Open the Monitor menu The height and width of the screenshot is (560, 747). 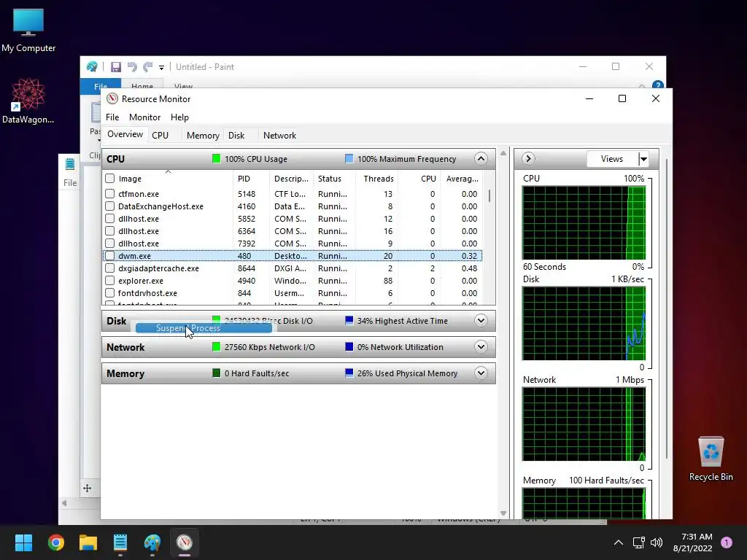(145, 117)
